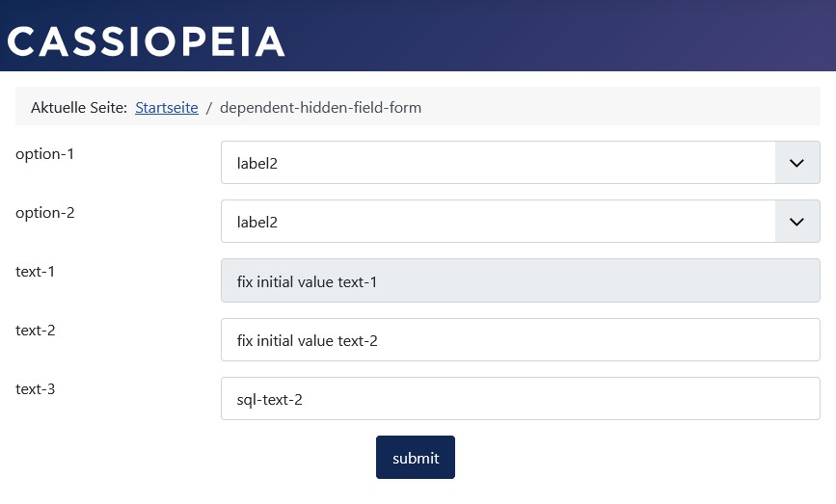Expand the option-2 dropdown chevron
The width and height of the screenshot is (836, 504).
[x=796, y=222]
